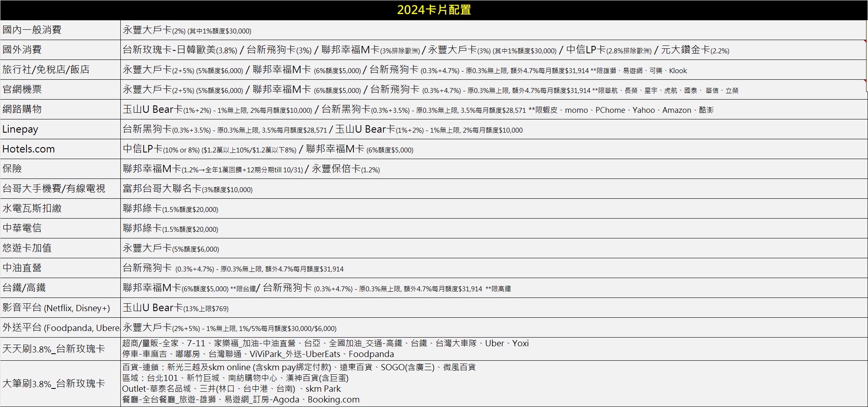Viewport: 868px width, 407px height.
Task: Click the 國內一般消費 row label
Action: [x=60, y=30]
